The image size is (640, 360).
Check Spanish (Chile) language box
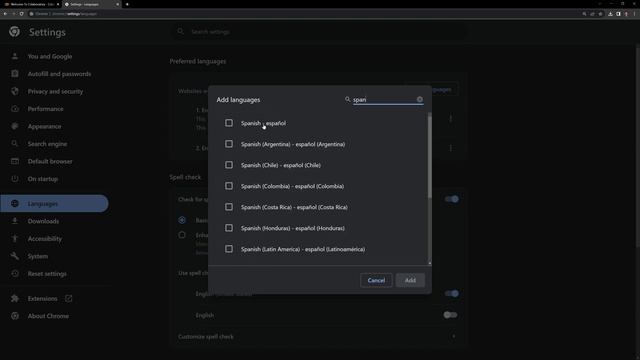(229, 165)
